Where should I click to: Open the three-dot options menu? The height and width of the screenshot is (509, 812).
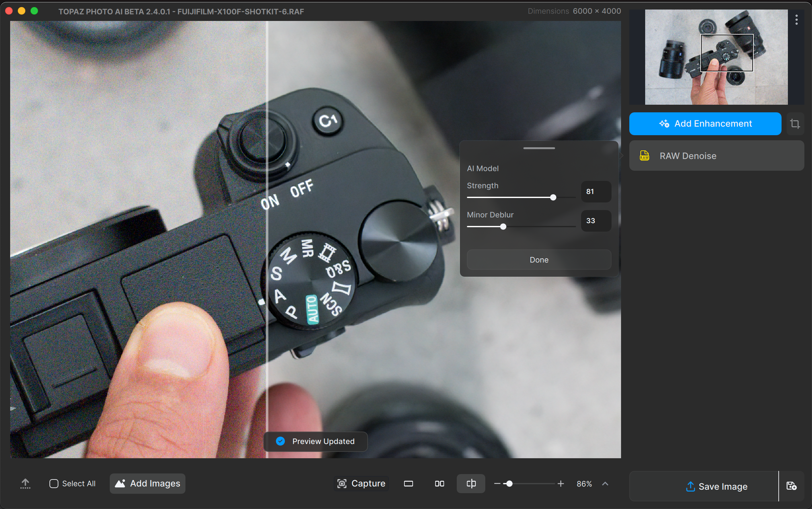coord(796,20)
